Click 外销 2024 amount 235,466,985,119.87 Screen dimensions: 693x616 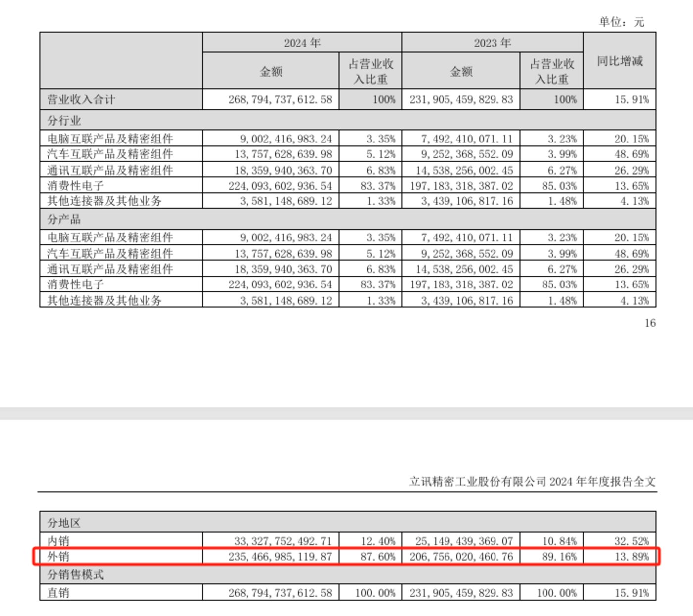pos(280,557)
